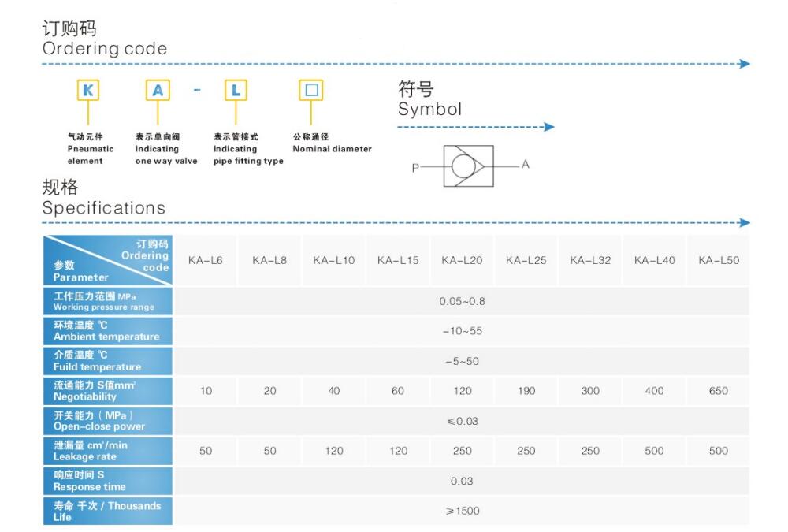Click the 0.05~0.8 pressure range value
Viewport: 788px width, 532px height.
click(463, 301)
